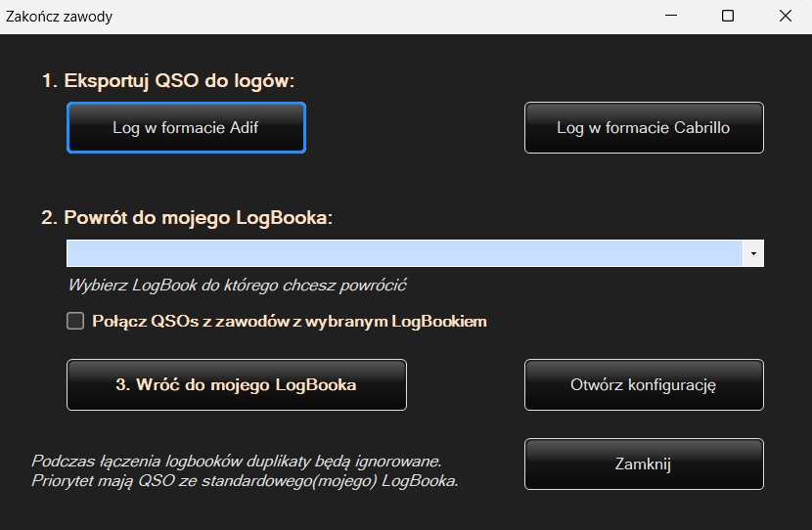This screenshot has width=812, height=530.
Task: Enable the Połącz QSOs z zawodów checkbox
Action: 75,321
